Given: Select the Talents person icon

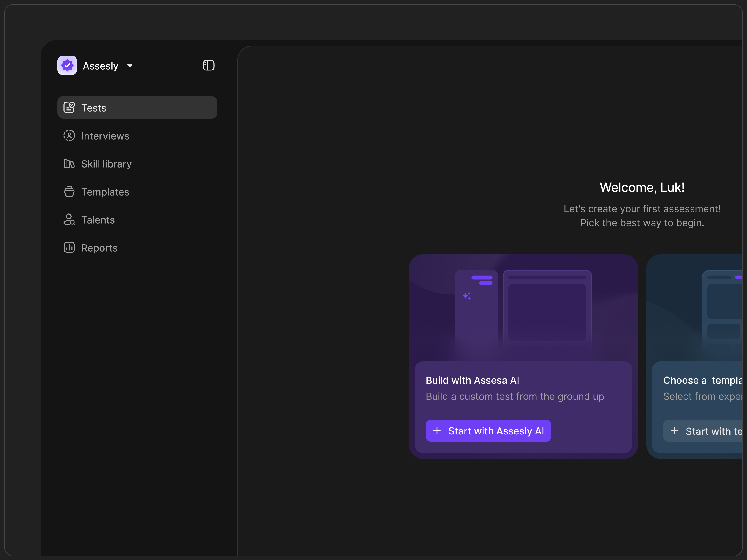Looking at the screenshot, I should (x=69, y=220).
